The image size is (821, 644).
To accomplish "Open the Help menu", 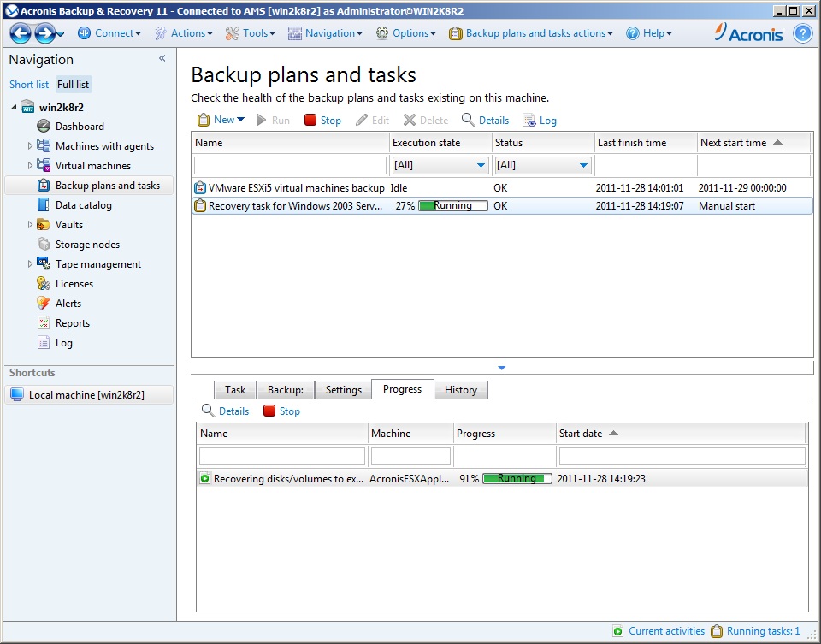I will point(649,33).
